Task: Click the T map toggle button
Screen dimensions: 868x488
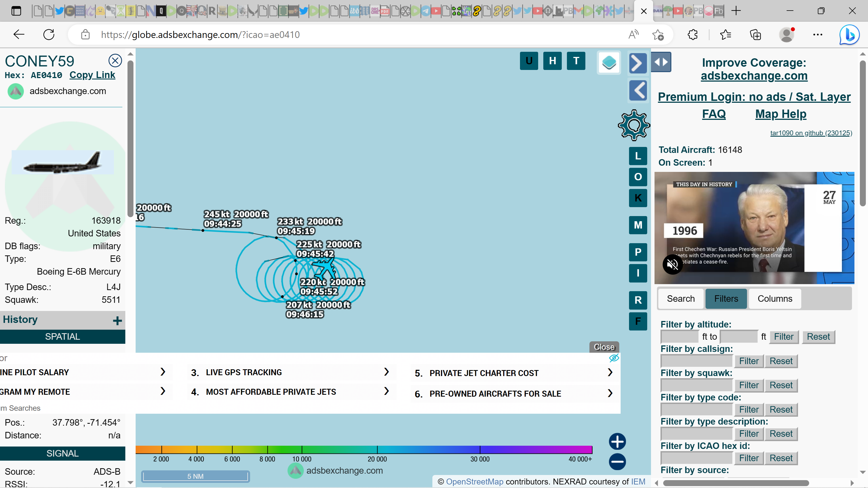Action: point(576,61)
